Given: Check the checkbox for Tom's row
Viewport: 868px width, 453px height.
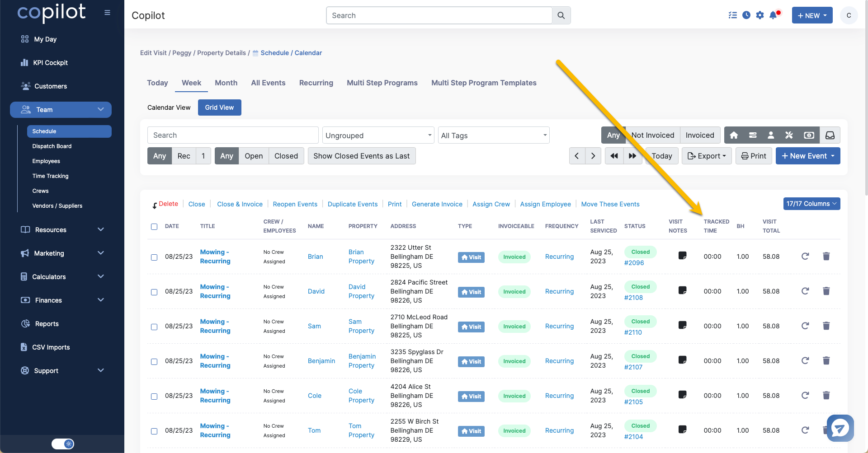Looking at the screenshot, I should 154,431.
